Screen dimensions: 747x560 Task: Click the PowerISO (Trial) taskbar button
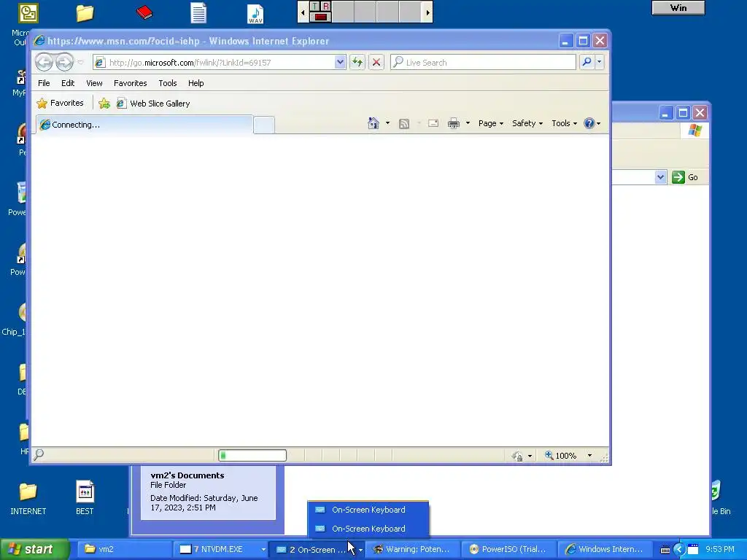click(509, 549)
